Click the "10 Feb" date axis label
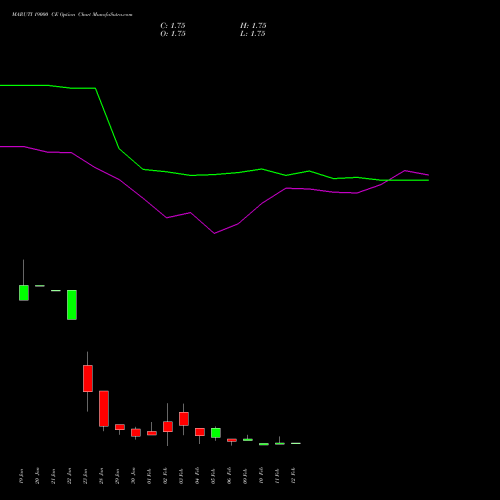500x500 pixels. 262,476
